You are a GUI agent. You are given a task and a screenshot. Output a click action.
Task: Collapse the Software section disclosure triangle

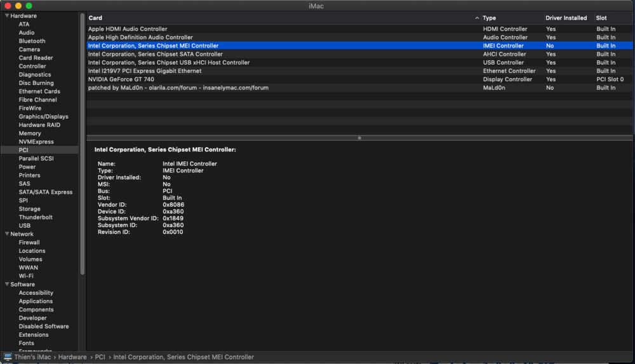[x=6, y=285]
